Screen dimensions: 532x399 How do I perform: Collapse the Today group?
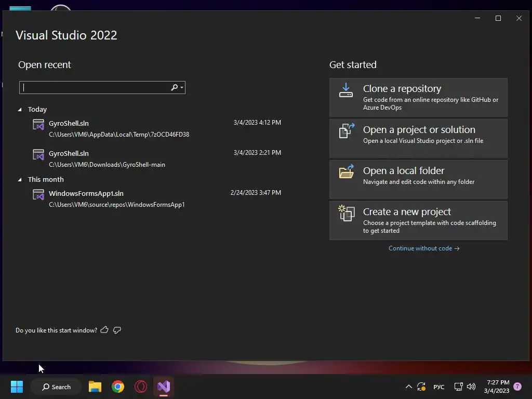coord(20,110)
